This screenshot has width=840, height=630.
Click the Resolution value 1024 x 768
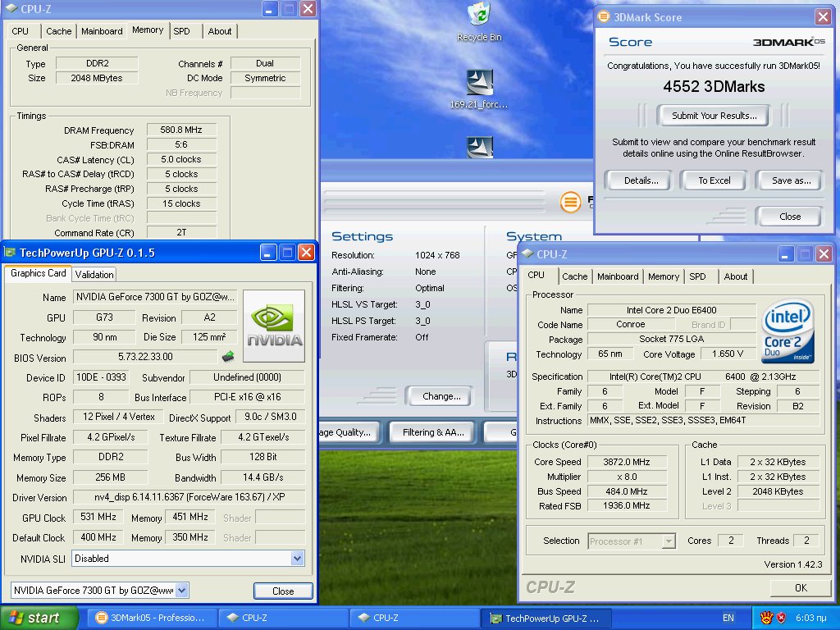[x=437, y=255]
